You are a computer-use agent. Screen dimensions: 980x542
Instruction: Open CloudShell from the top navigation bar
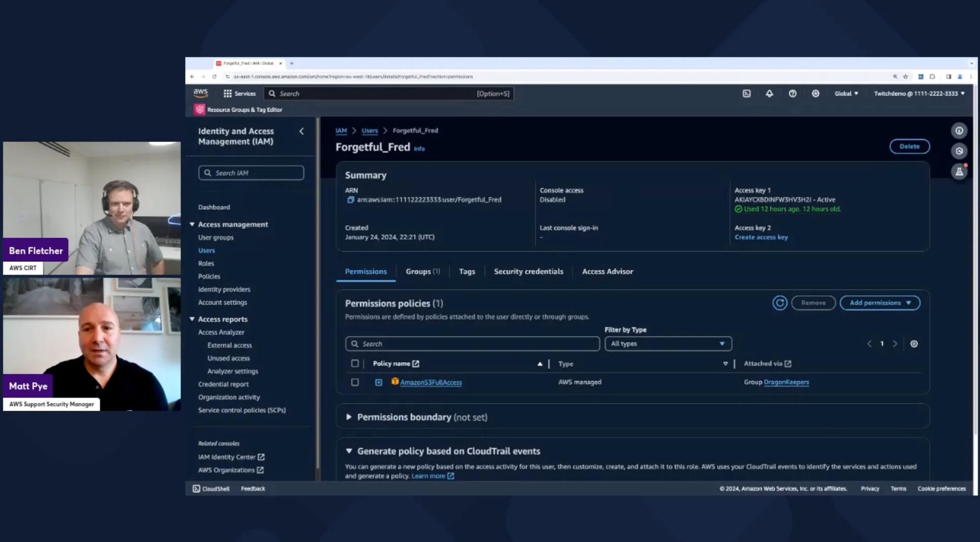747,93
